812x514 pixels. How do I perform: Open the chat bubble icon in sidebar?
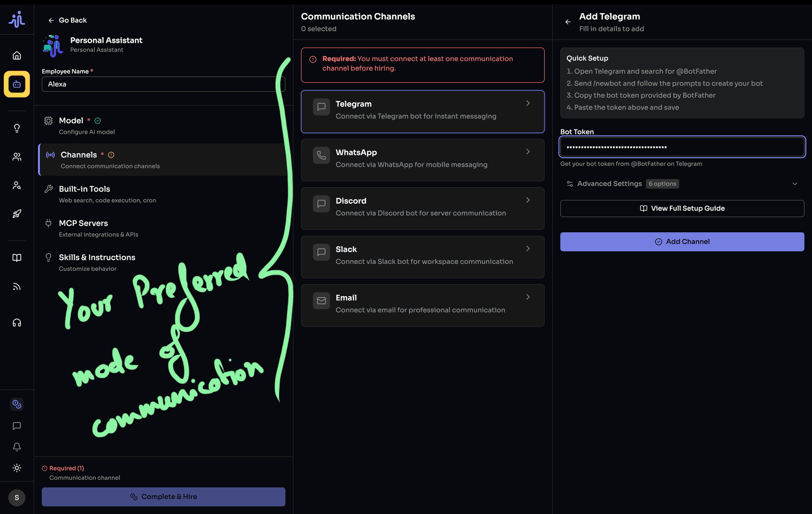click(x=17, y=426)
